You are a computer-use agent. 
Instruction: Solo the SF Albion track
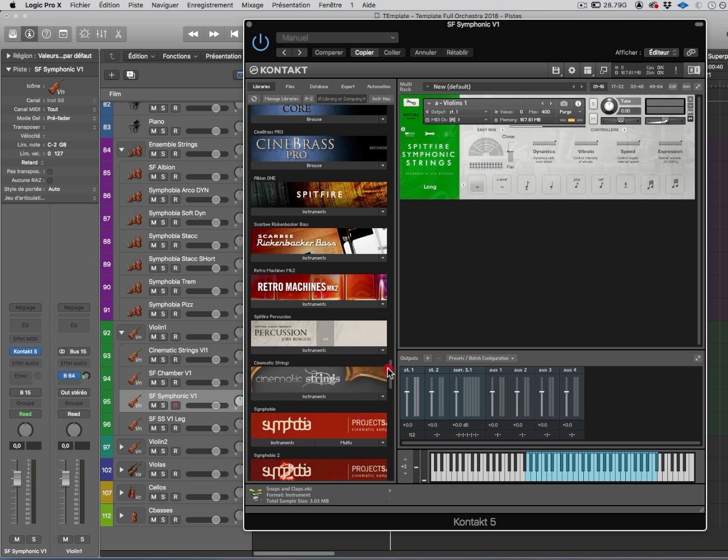[x=163, y=177]
